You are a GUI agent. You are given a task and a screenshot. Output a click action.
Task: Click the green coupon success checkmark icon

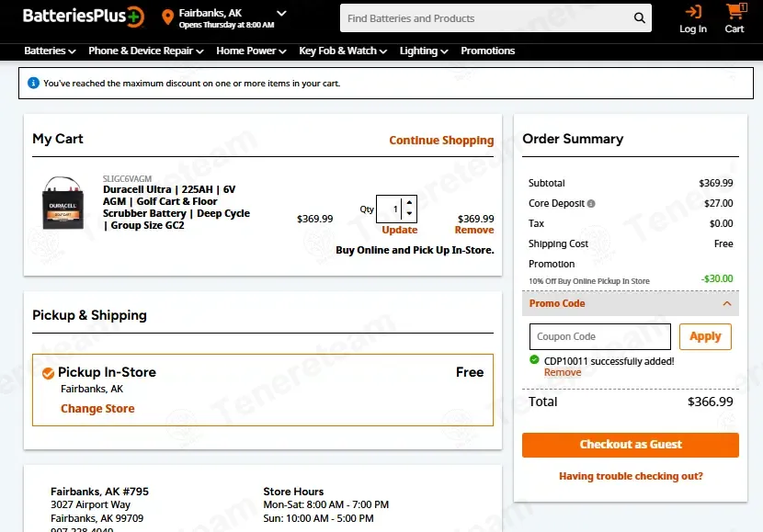[x=534, y=360]
